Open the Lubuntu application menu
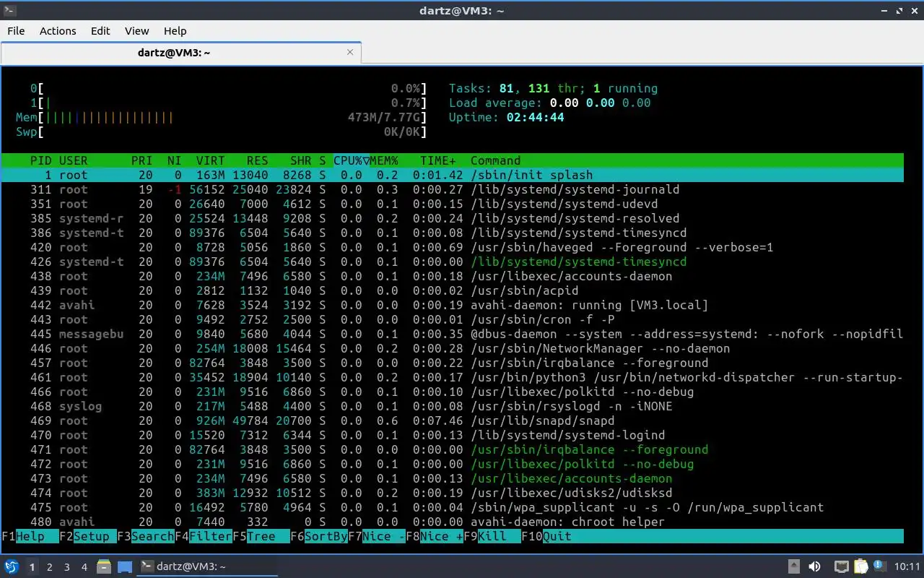The height and width of the screenshot is (578, 924). pos(11,567)
